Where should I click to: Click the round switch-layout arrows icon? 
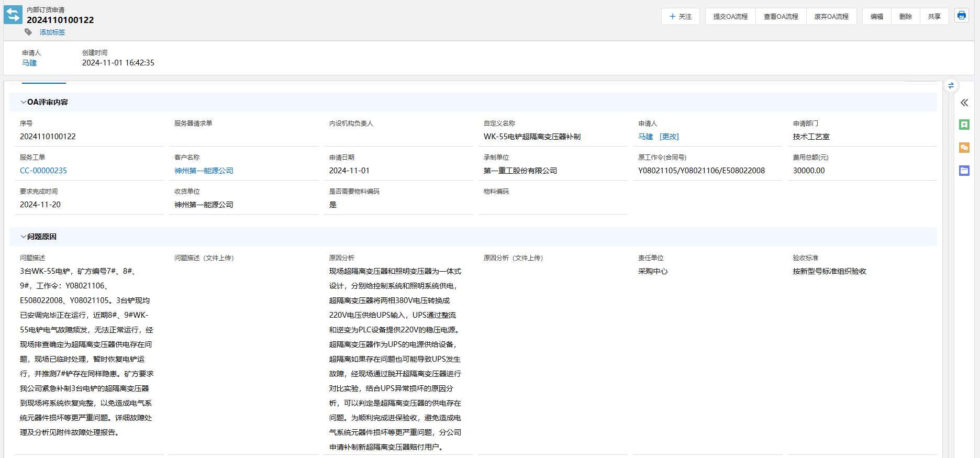point(951,85)
